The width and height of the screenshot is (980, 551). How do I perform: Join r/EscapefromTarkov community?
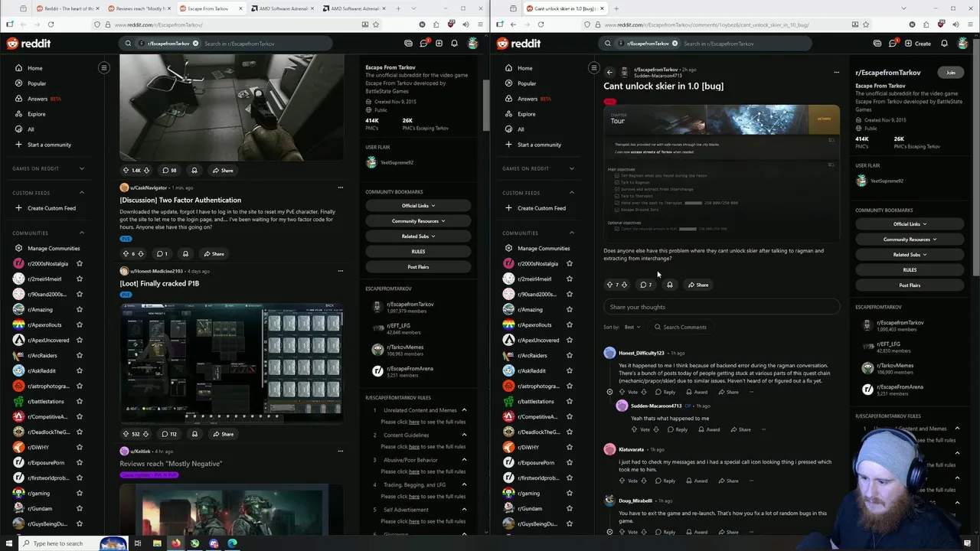(950, 73)
